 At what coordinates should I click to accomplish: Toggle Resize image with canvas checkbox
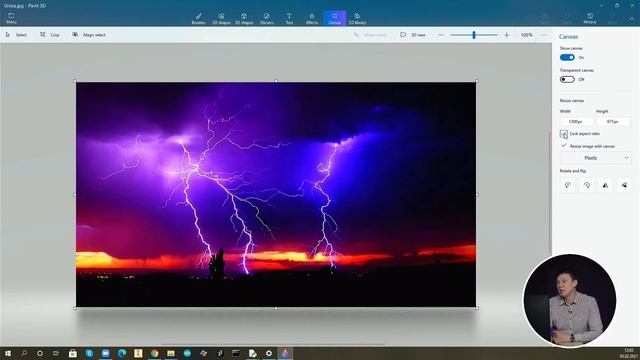(564, 146)
